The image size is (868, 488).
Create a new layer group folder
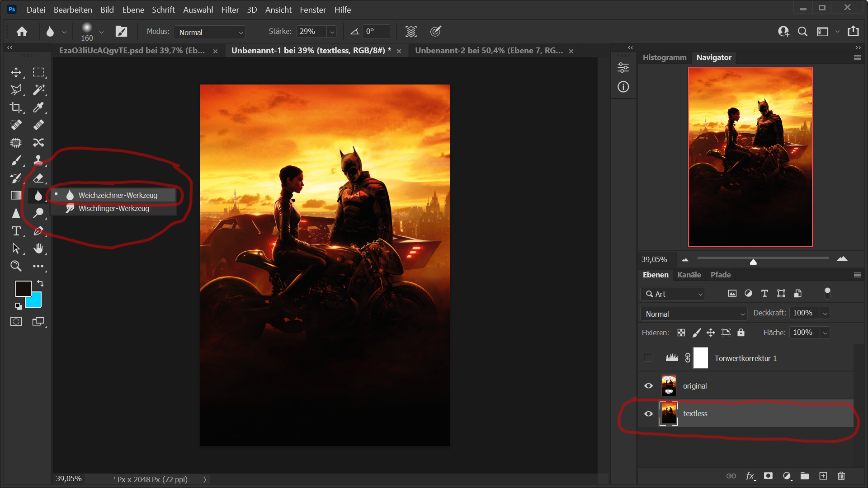point(805,476)
